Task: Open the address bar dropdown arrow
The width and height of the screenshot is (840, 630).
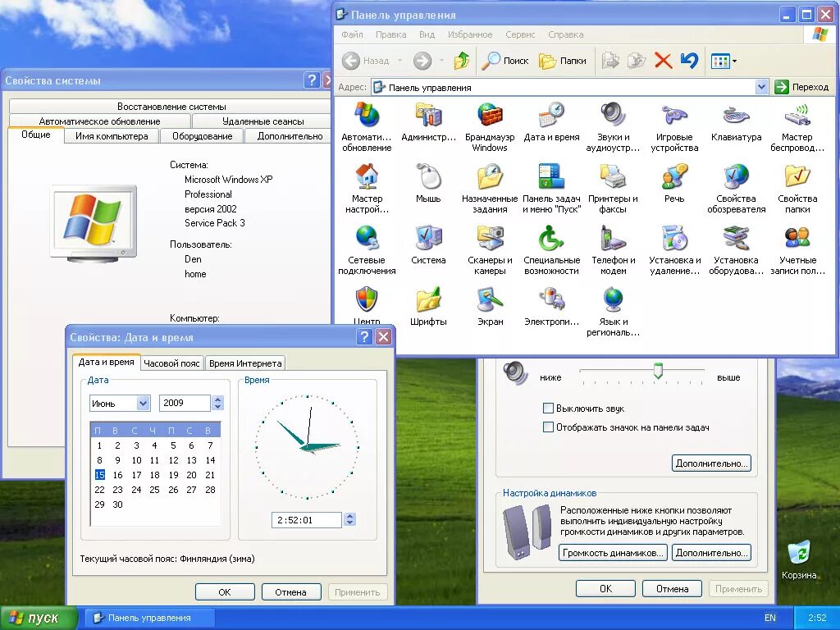Action: tap(761, 87)
